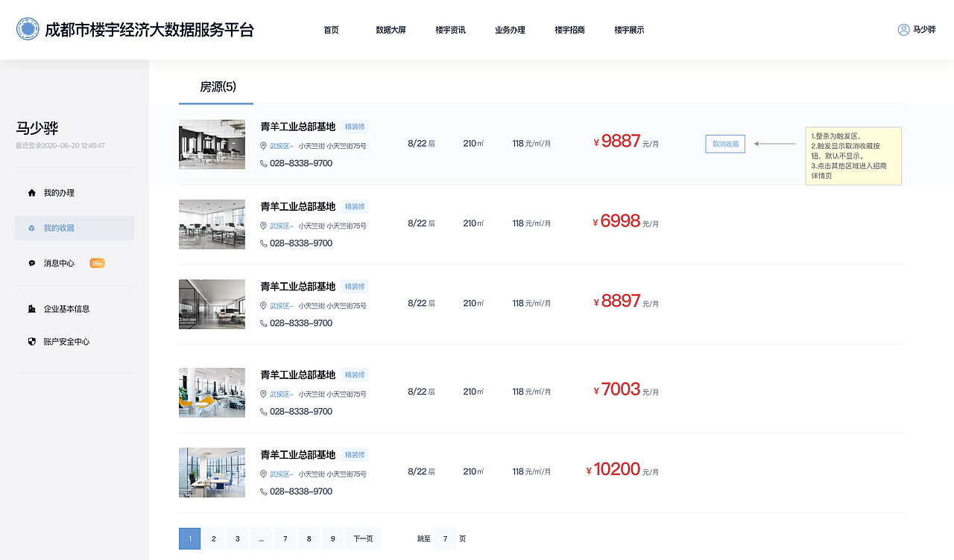Click the home icon next to 我的办理
The height and width of the screenshot is (560, 954).
(31, 192)
